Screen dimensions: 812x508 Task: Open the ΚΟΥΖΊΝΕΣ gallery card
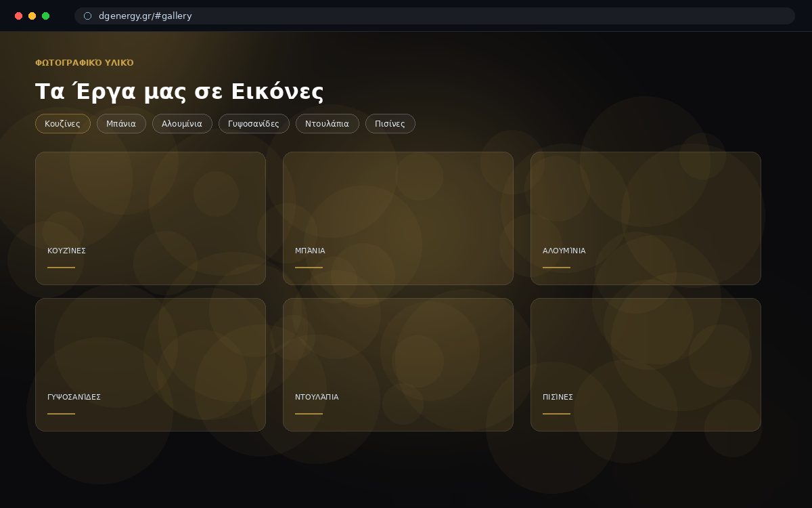pyautogui.click(x=150, y=218)
